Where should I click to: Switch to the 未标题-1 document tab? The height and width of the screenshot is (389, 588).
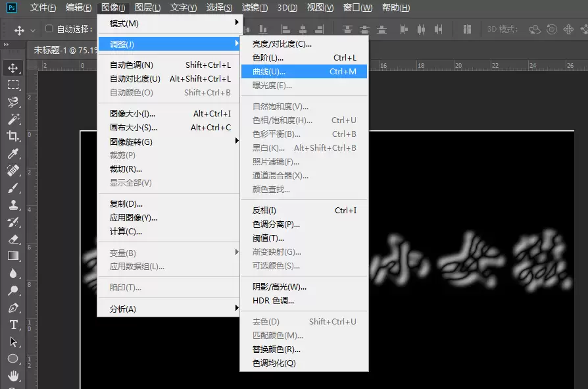[x=65, y=50]
